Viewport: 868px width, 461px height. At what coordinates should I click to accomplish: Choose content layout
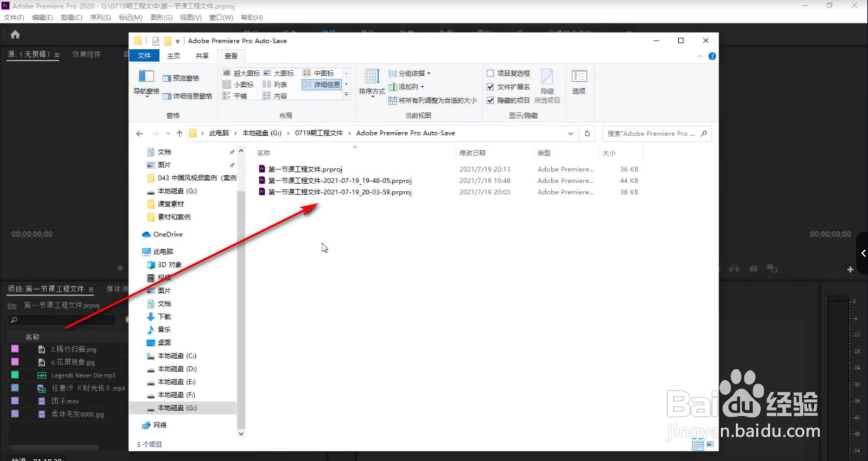click(275, 96)
